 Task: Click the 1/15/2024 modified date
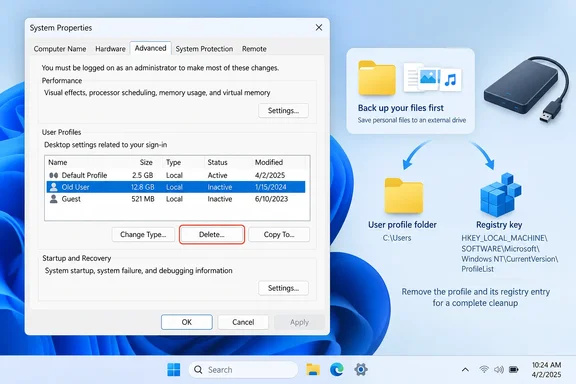271,187
